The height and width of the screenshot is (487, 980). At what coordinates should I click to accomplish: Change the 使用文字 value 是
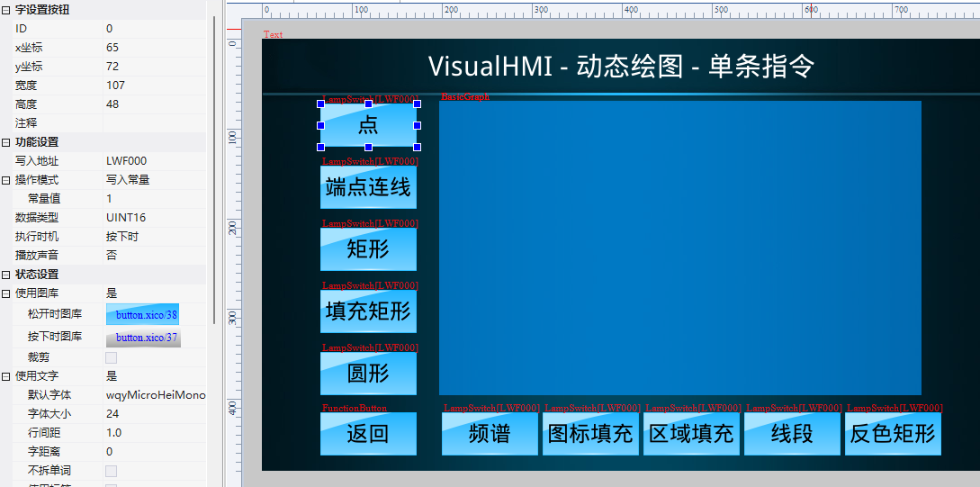tap(155, 376)
